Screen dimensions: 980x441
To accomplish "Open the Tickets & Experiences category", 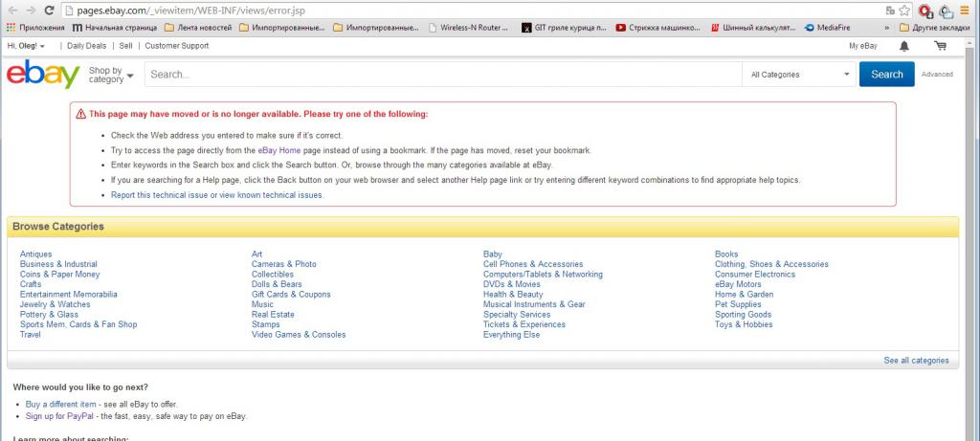I will (x=524, y=325).
